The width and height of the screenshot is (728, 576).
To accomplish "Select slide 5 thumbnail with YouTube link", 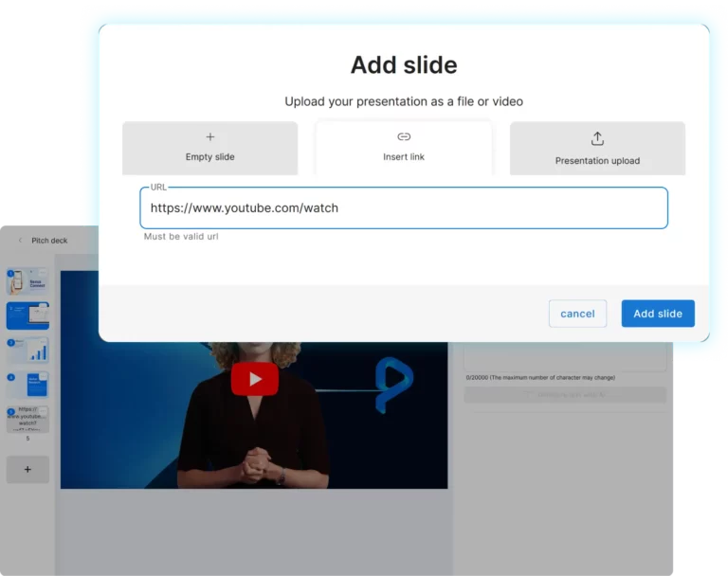I will coord(27,419).
